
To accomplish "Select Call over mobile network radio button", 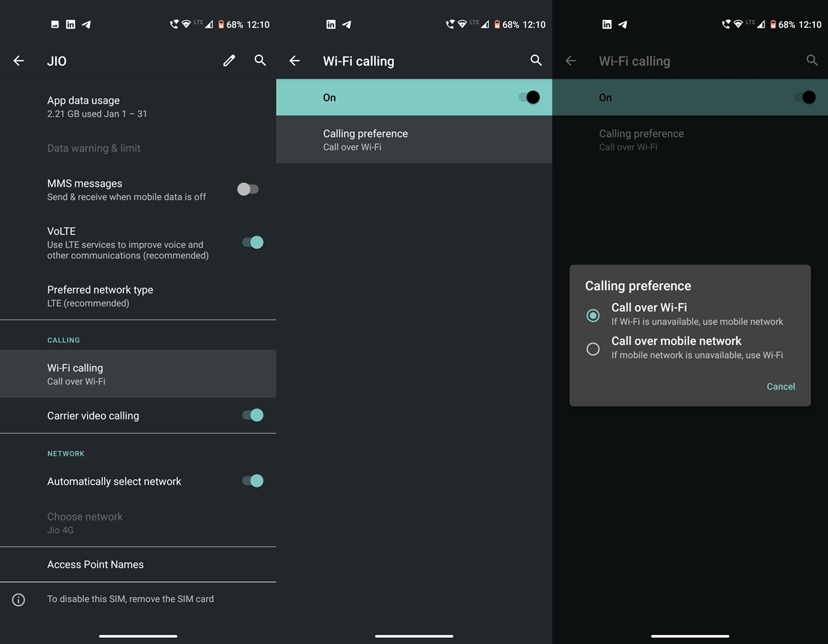I will [593, 349].
